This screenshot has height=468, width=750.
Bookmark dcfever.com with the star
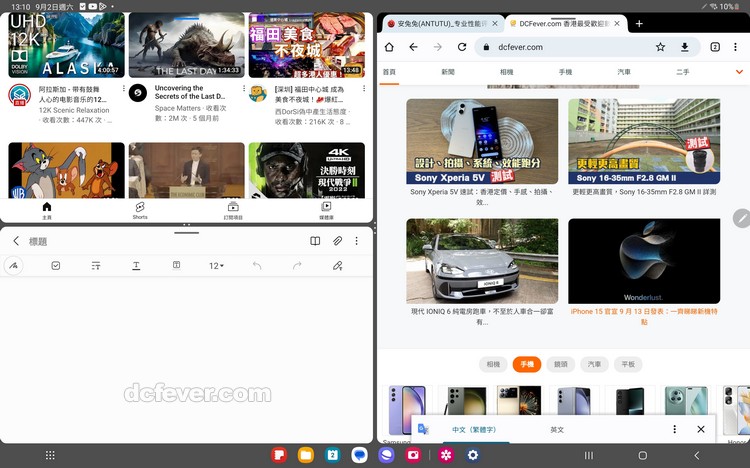point(661,47)
